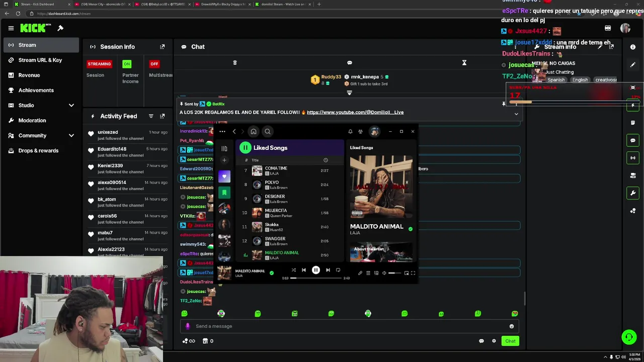Collapse the pinned BotRix message chevron
This screenshot has height=362, width=644.
pos(516,114)
